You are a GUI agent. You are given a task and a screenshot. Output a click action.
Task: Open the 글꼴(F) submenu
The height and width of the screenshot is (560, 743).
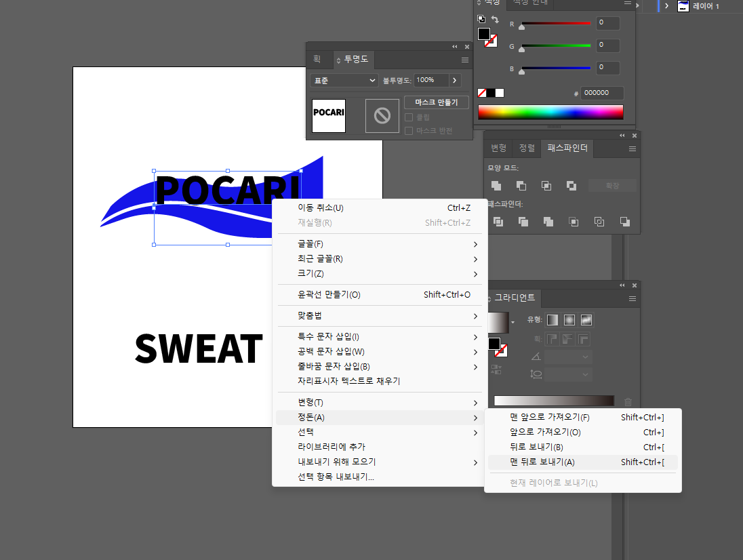click(379, 244)
